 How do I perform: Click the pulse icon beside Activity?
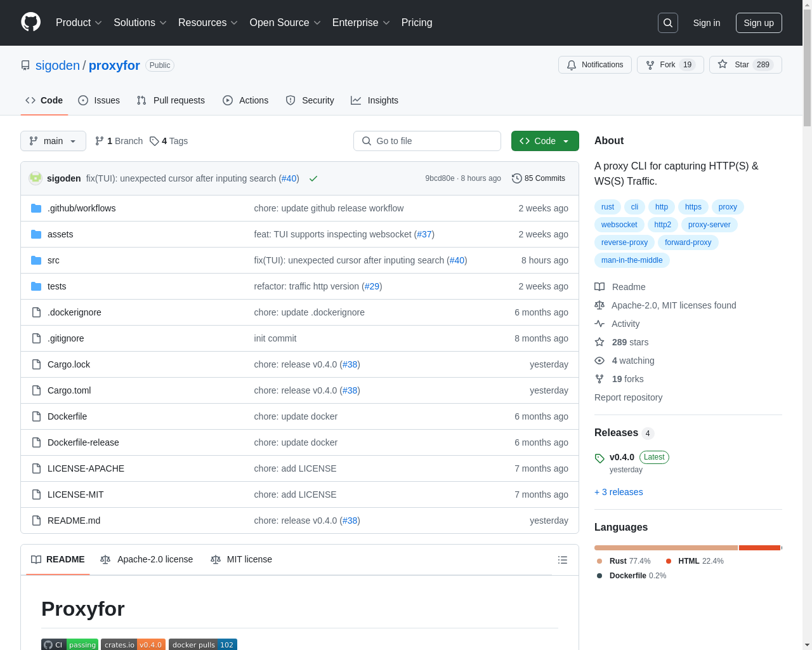599,324
